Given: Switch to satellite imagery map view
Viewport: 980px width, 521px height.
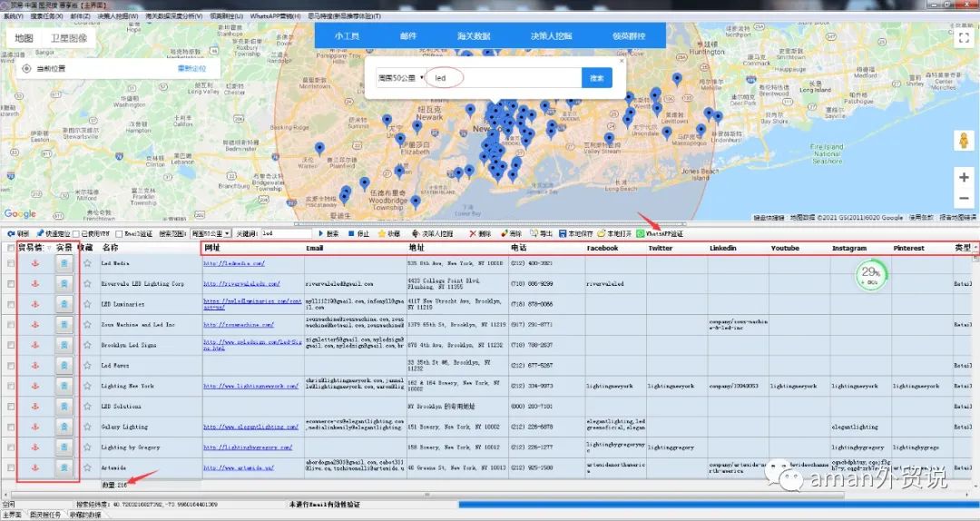Looking at the screenshot, I should 69,38.
